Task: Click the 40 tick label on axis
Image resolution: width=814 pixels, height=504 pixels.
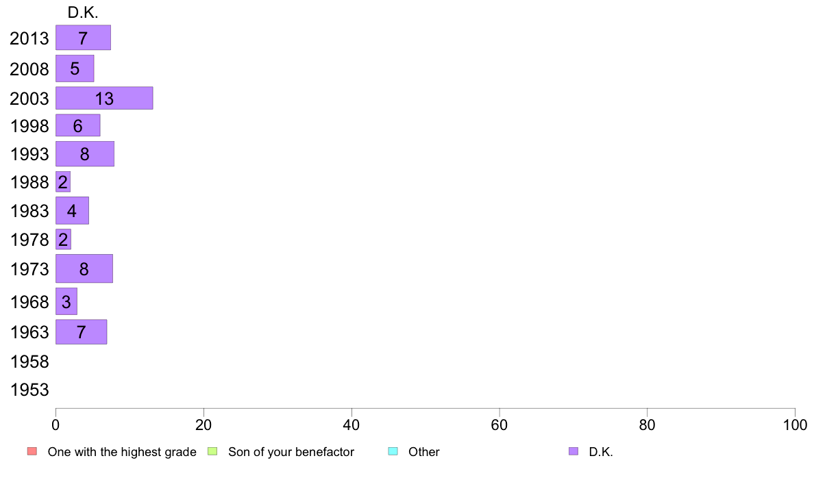Action: [351, 425]
